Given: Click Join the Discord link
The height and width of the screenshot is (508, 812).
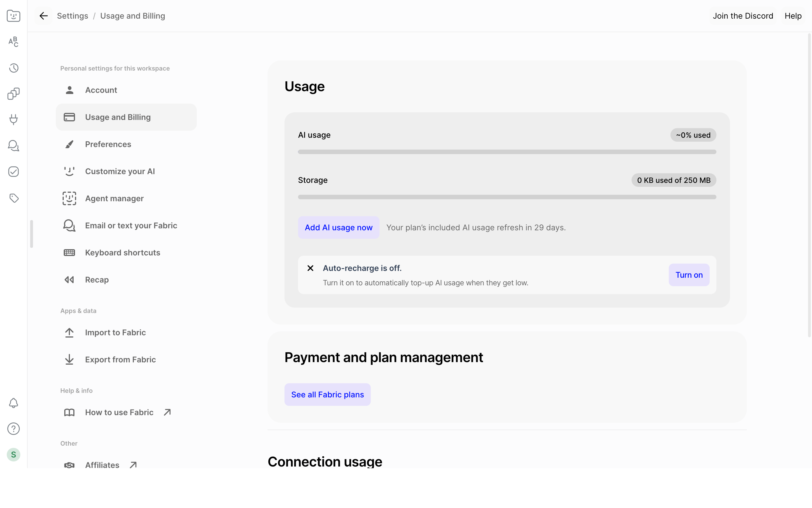Looking at the screenshot, I should click(743, 16).
